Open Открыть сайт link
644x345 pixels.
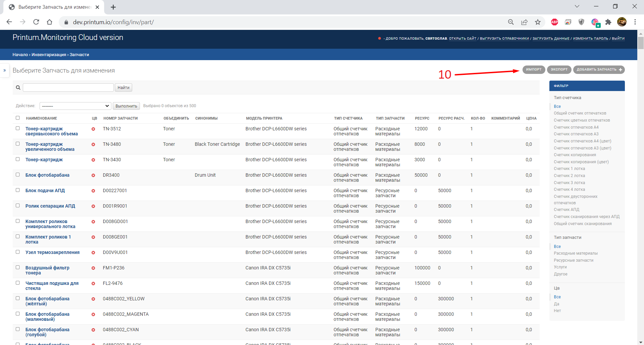click(x=463, y=39)
